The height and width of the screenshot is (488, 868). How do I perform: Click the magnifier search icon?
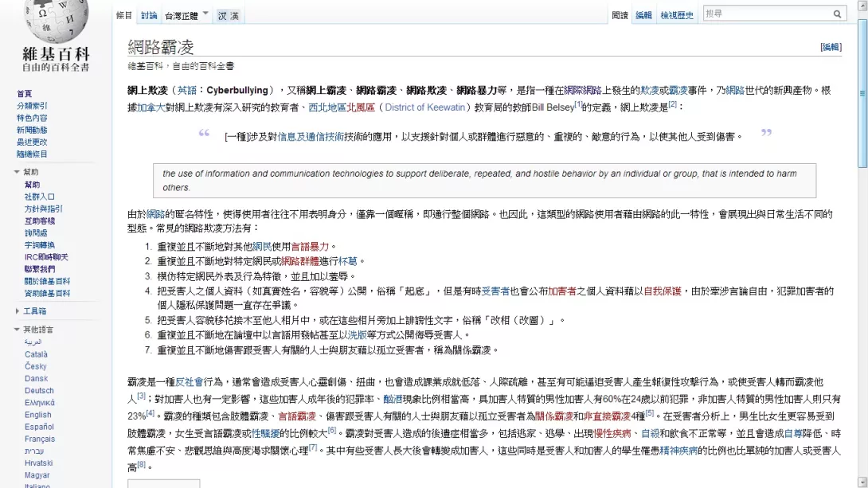pos(837,14)
